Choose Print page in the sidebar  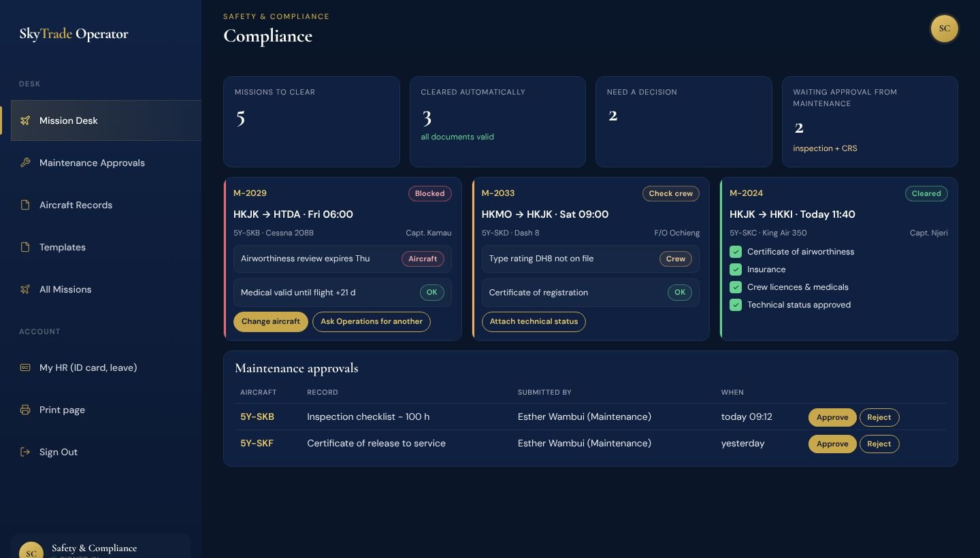[x=106, y=410]
